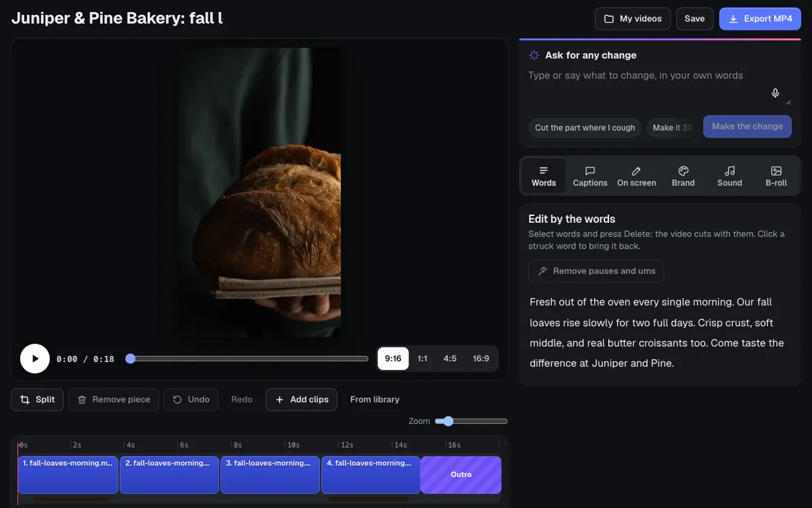812x508 pixels.
Task: Click the 8s mark on timeline ruler
Action: 238,445
